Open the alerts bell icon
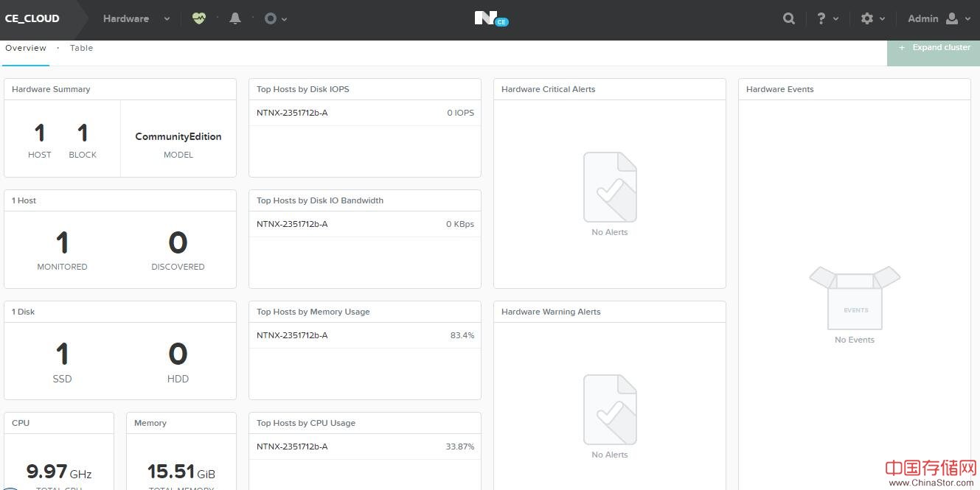Image resolution: width=980 pixels, height=490 pixels. pos(235,18)
